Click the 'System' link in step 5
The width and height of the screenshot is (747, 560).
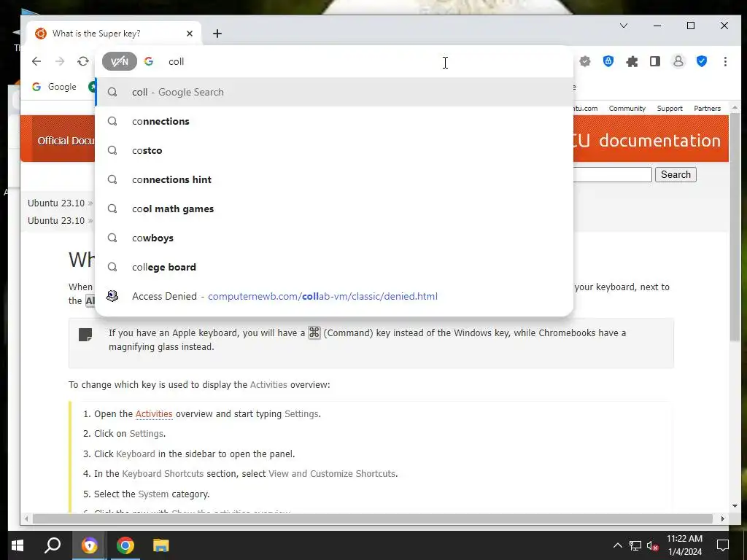(x=153, y=494)
